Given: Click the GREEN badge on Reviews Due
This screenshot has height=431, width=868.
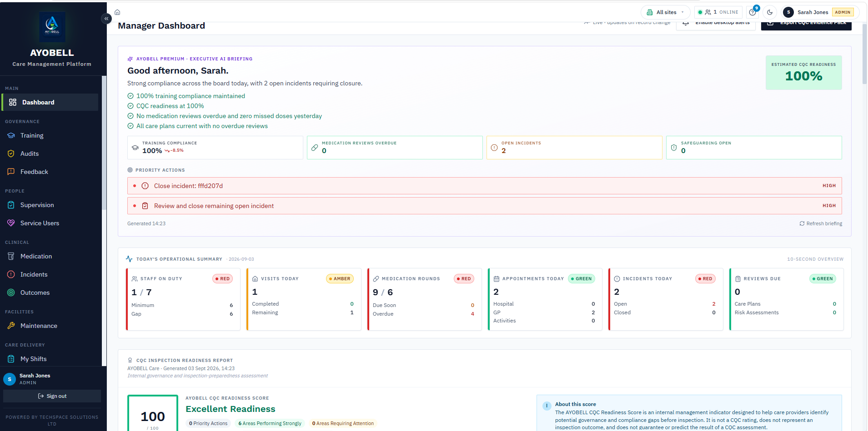Looking at the screenshot, I should point(823,278).
